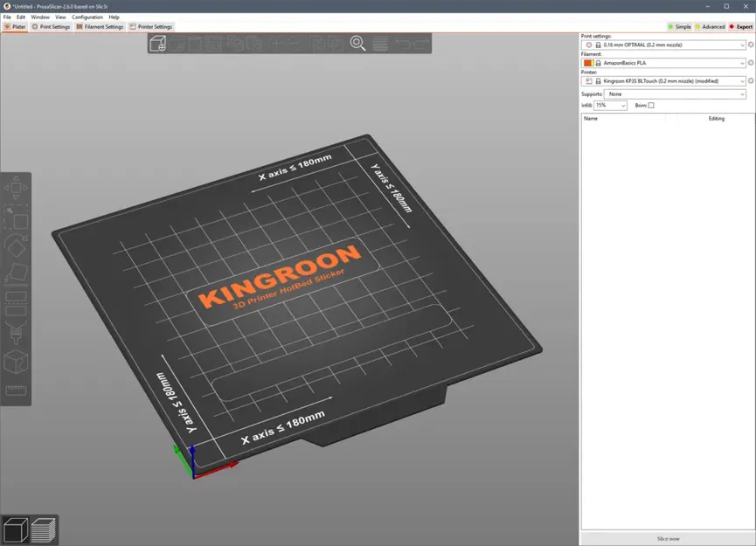The width and height of the screenshot is (756, 546).
Task: Click the AmazonBasics PLA filament color swatch
Action: pos(588,62)
